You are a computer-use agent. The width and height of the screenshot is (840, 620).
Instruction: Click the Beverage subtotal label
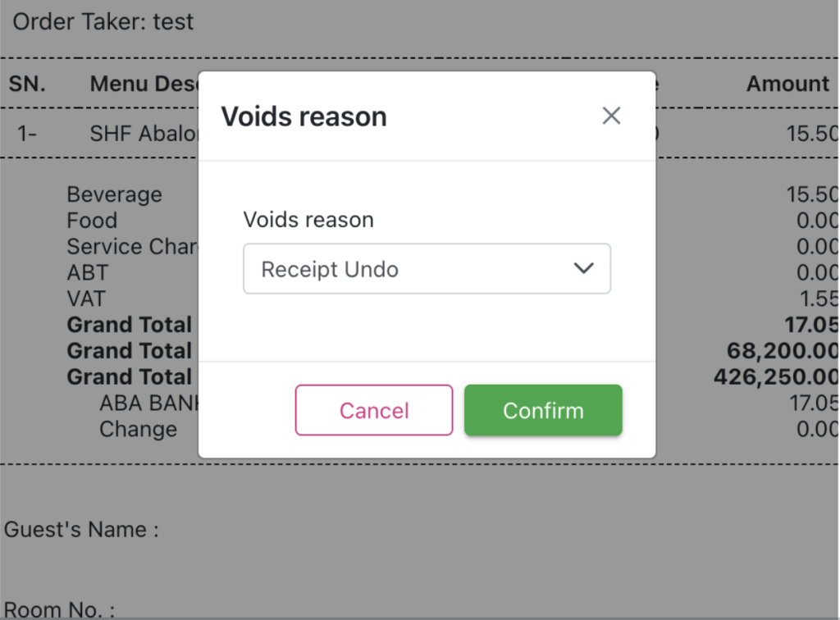(x=115, y=195)
